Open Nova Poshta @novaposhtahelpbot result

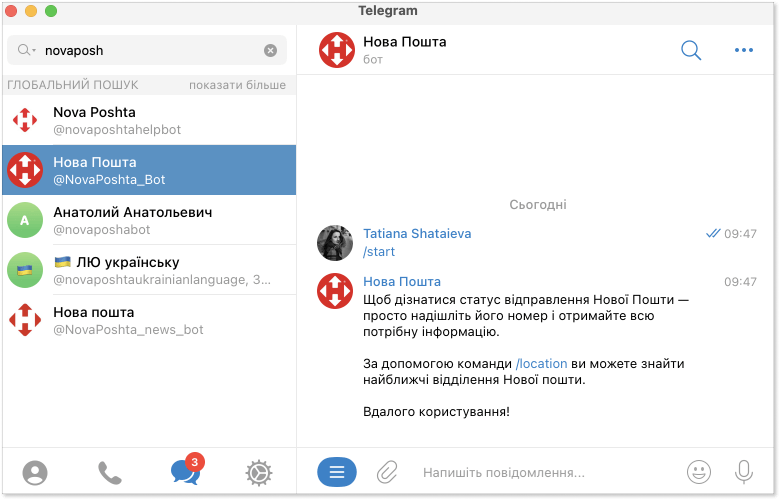[149, 120]
